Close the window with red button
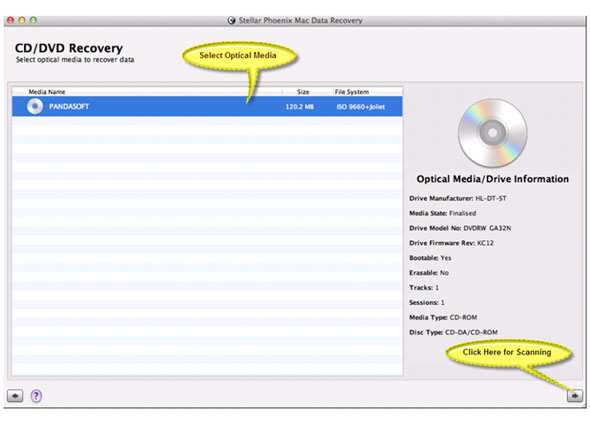 11,20
